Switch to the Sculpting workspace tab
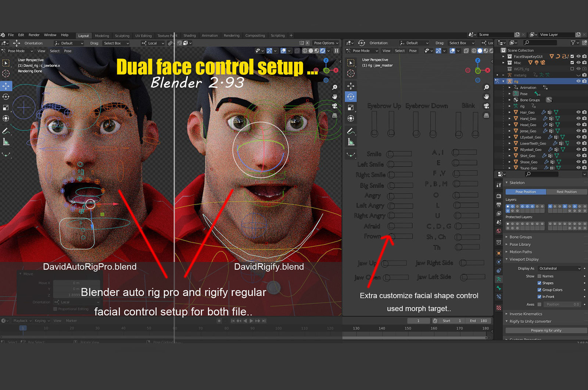The width and height of the screenshot is (588, 390). click(122, 36)
